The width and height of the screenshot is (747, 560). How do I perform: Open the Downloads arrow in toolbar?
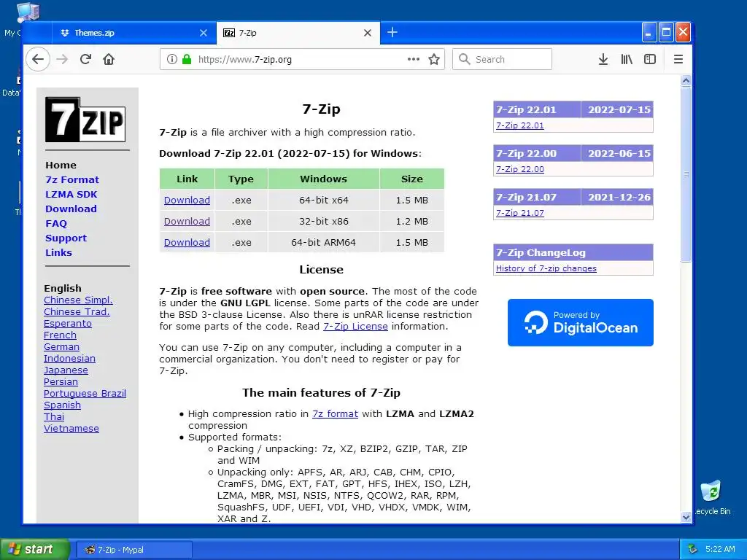click(x=603, y=59)
